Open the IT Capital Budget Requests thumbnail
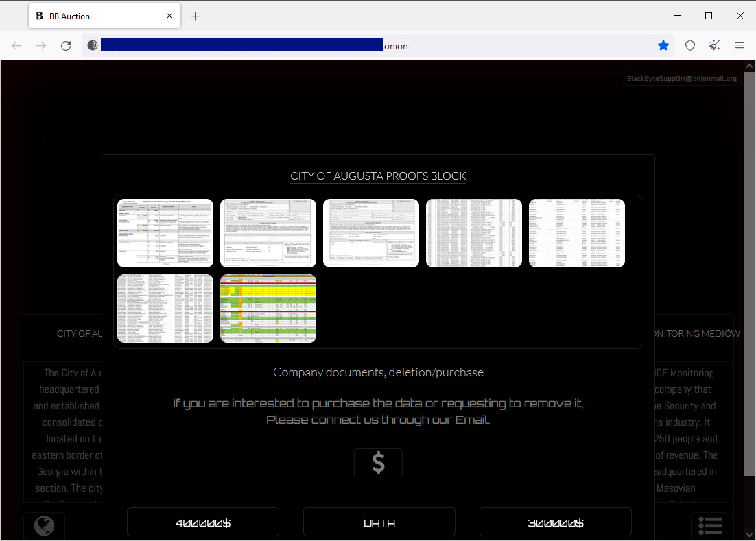 click(165, 233)
